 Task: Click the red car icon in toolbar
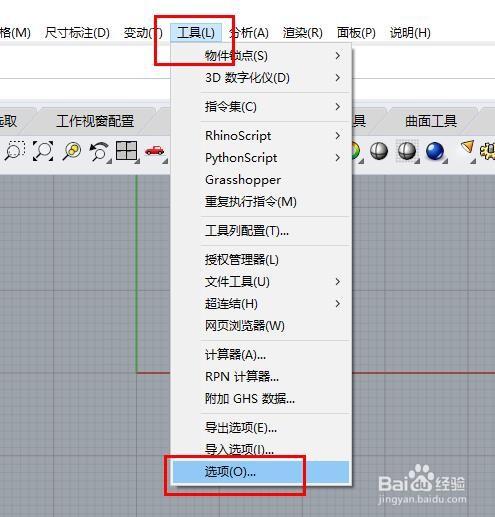155,151
